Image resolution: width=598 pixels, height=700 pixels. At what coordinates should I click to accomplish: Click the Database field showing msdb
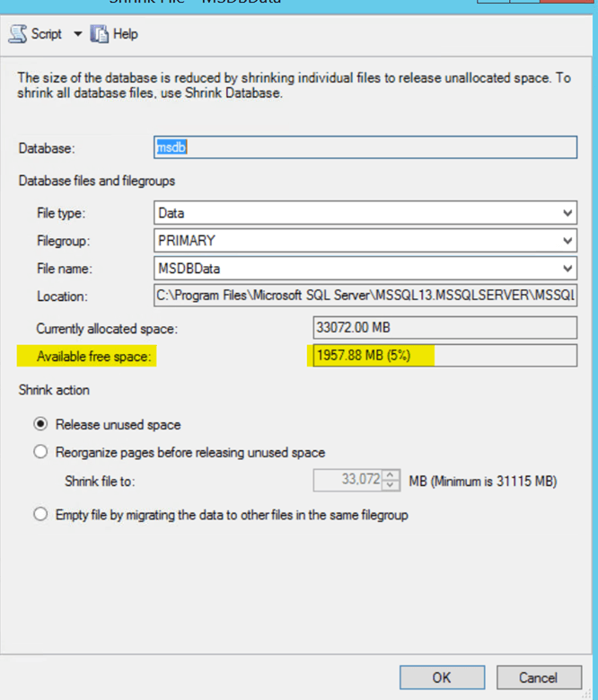(365, 147)
